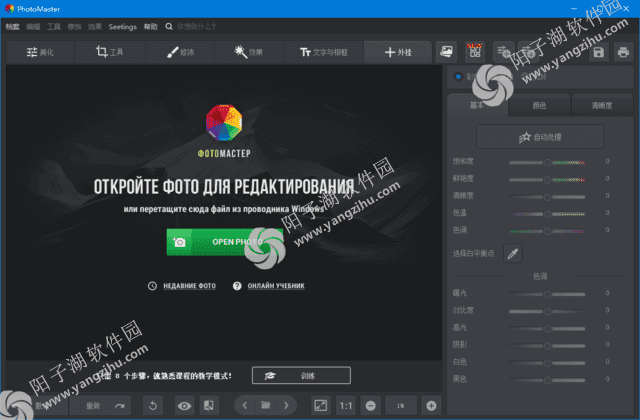This screenshot has width=640, height=420.
Task: Click the zoom percentage field showing 1%
Action: (401, 405)
